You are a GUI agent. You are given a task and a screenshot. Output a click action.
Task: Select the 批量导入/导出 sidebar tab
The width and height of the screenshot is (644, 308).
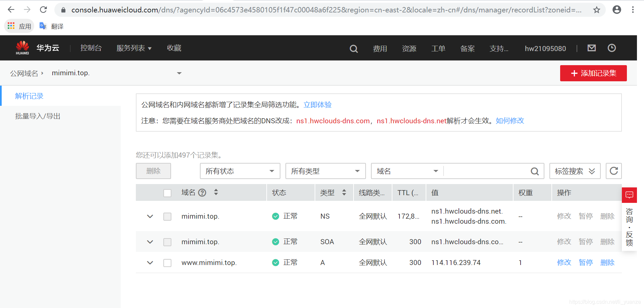(x=61, y=116)
